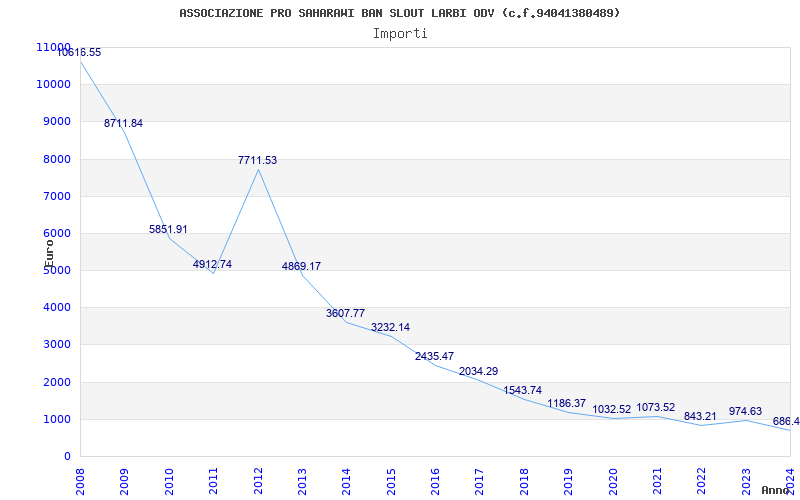Click the Anno x-axis title
Screen dimensions: 800x500
tap(774, 490)
